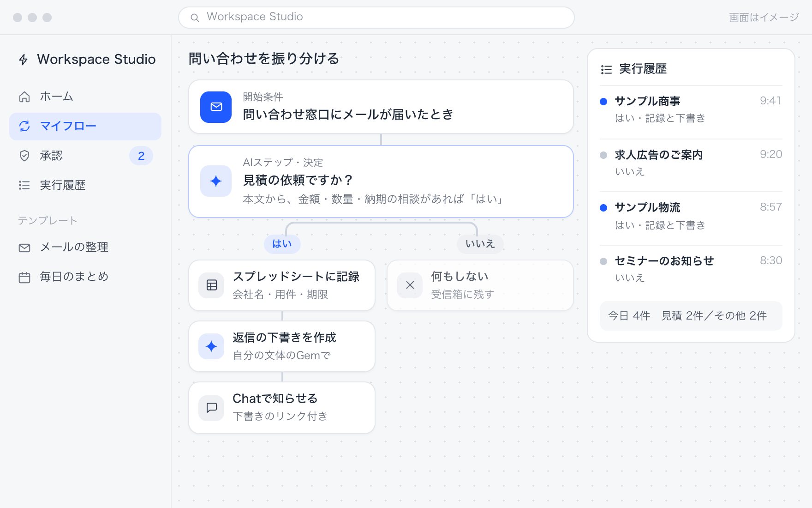Click the refresh icon beside マイフロー
The image size is (812, 508).
pyautogui.click(x=24, y=126)
